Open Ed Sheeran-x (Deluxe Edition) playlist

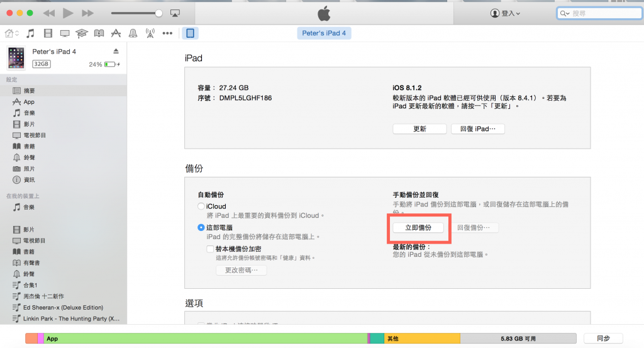tap(64, 307)
